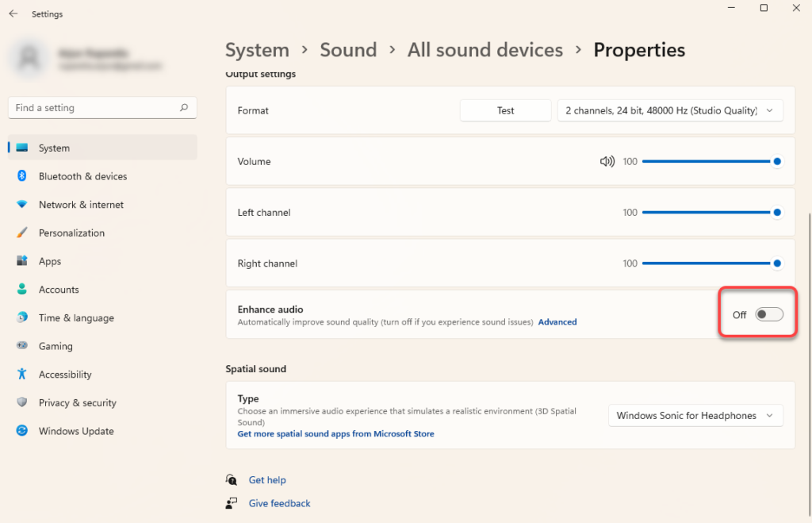
Task: Open the Advanced link under Enhance audio
Action: click(x=557, y=322)
